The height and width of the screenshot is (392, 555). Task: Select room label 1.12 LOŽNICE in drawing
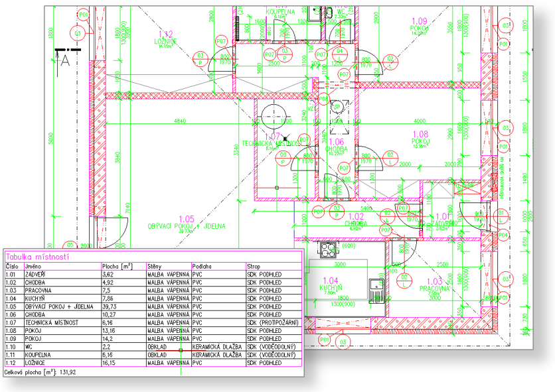point(165,38)
